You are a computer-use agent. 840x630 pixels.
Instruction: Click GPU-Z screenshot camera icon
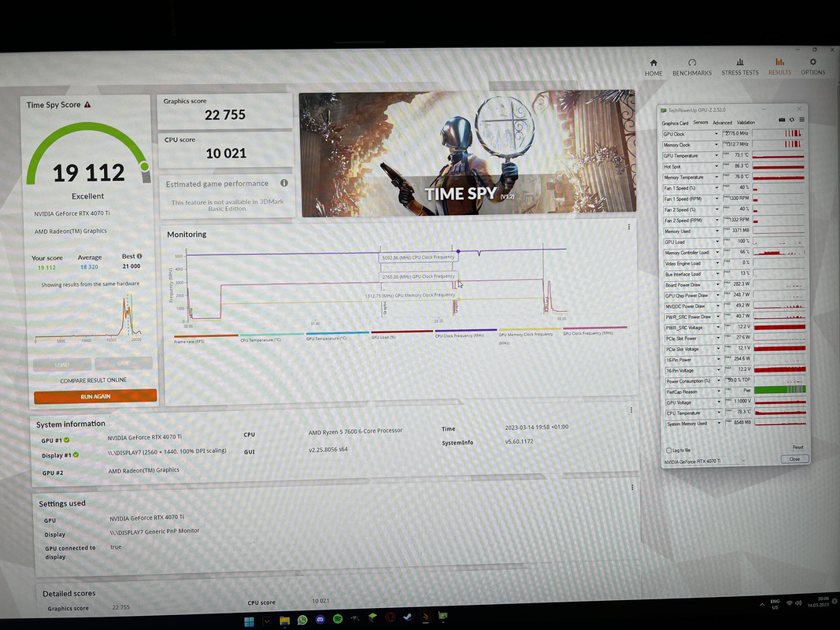[x=782, y=120]
